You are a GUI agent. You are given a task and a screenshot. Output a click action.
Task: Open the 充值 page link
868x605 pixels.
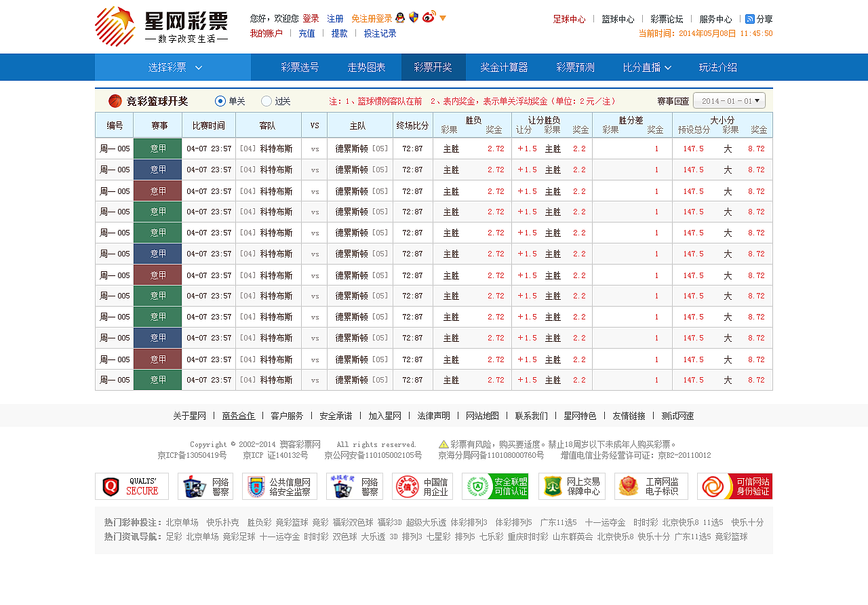point(307,33)
